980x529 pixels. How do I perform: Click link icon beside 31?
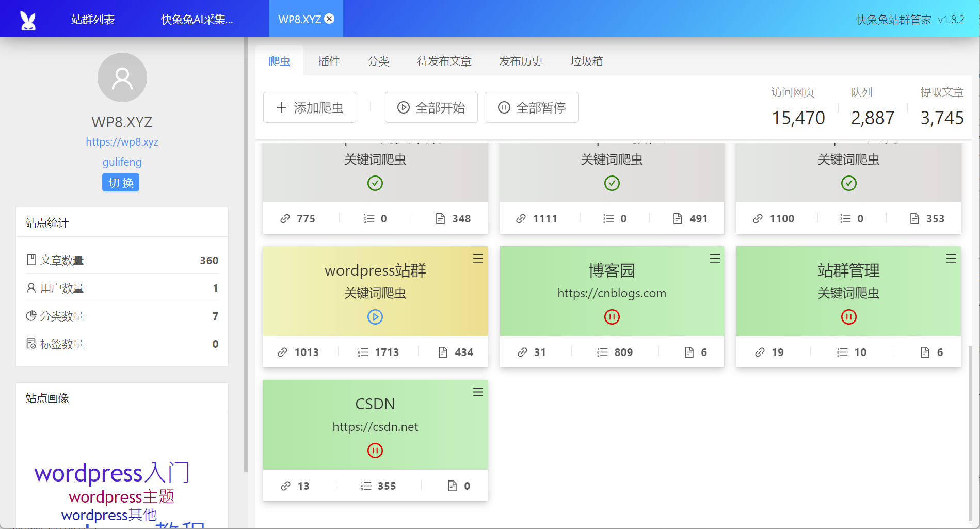[x=522, y=352]
